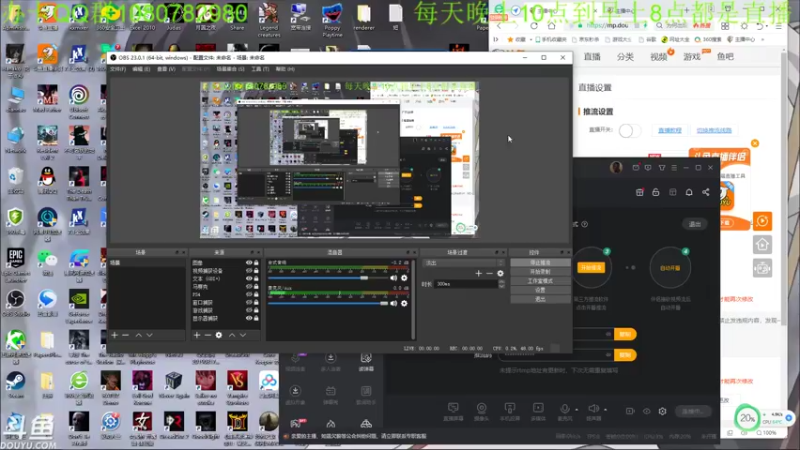Open phone screen-cast tool in Douyu companion bottom bar

click(x=510, y=411)
